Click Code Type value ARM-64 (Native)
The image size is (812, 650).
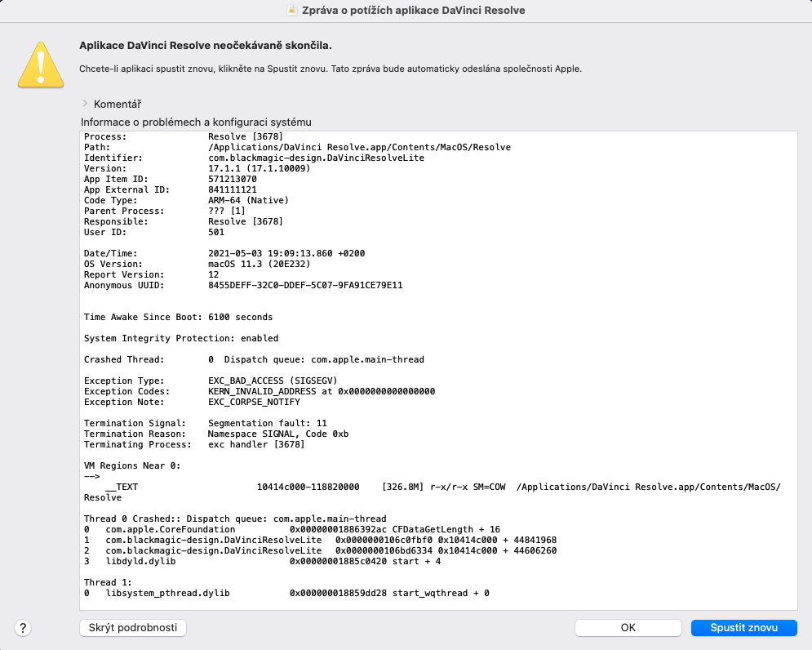coord(248,200)
